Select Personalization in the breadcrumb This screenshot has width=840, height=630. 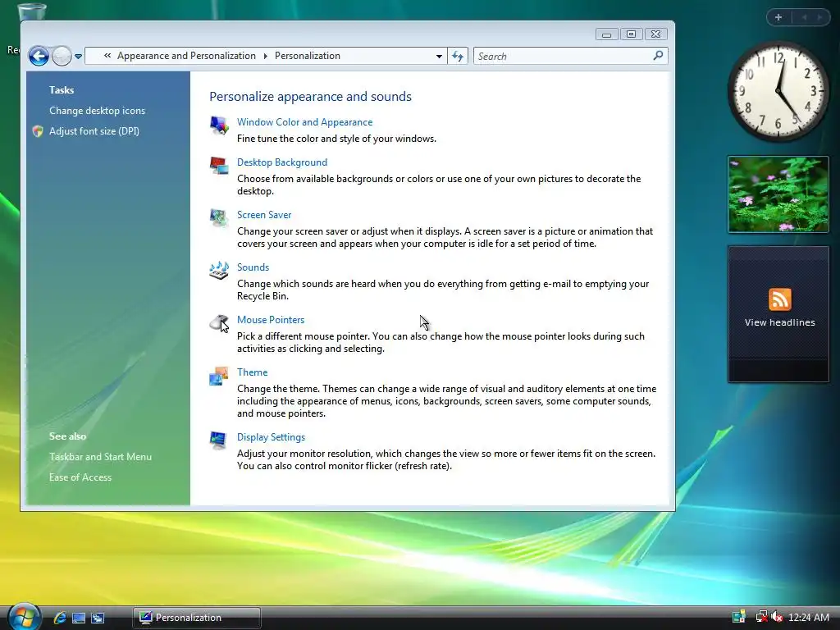[308, 56]
